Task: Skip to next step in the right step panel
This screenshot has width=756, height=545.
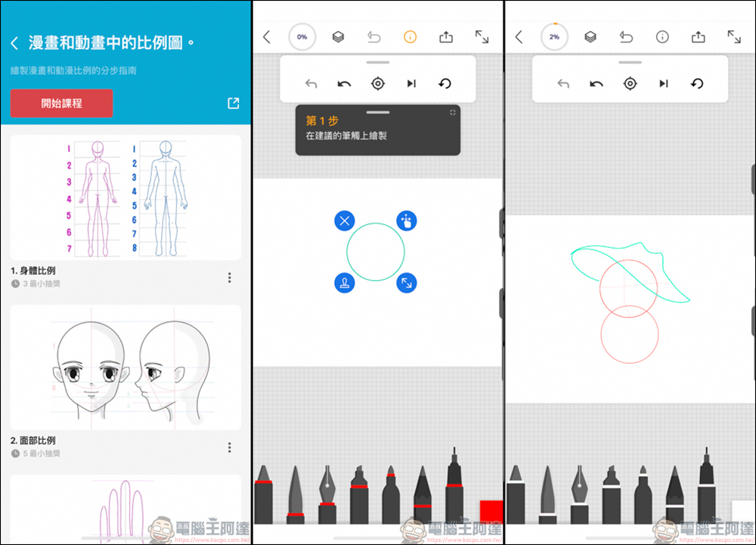Action: click(664, 84)
